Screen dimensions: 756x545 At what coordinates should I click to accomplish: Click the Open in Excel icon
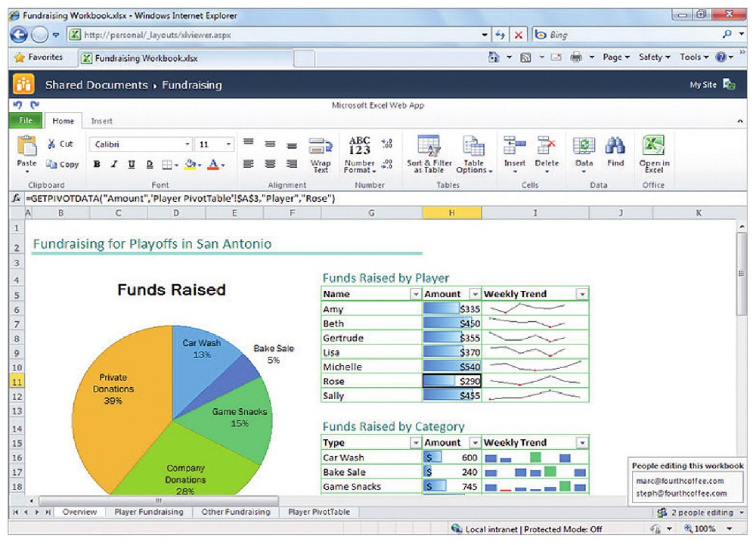pos(654,146)
